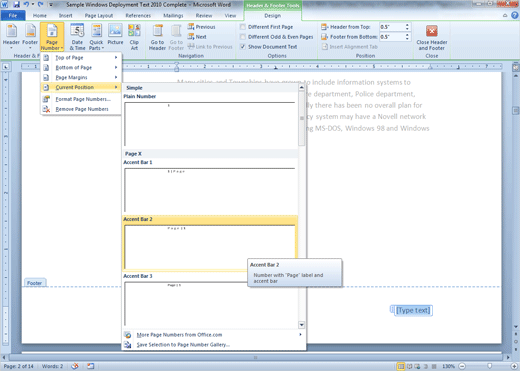Click Go to Header icon
The width and height of the screenshot is (520, 371).
pyautogui.click(x=157, y=37)
